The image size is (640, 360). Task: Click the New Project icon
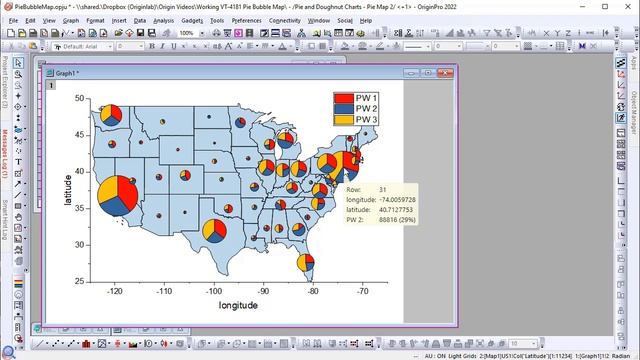click(x=11, y=33)
